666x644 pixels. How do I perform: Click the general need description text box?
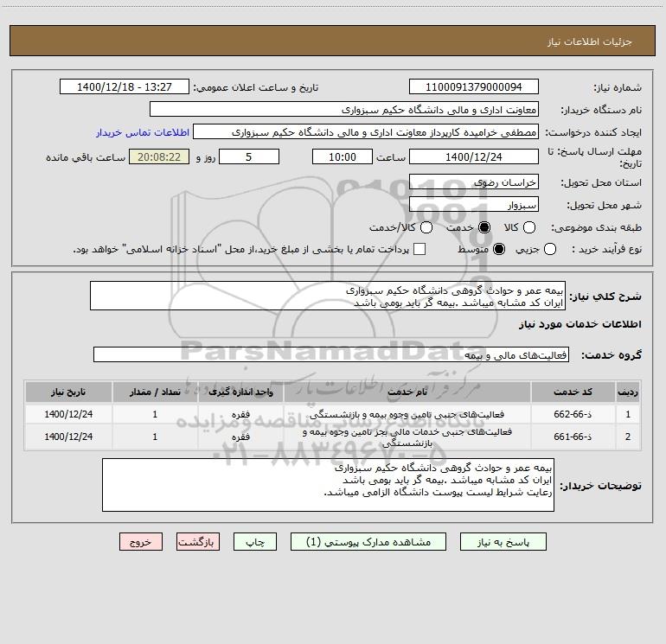(x=328, y=296)
